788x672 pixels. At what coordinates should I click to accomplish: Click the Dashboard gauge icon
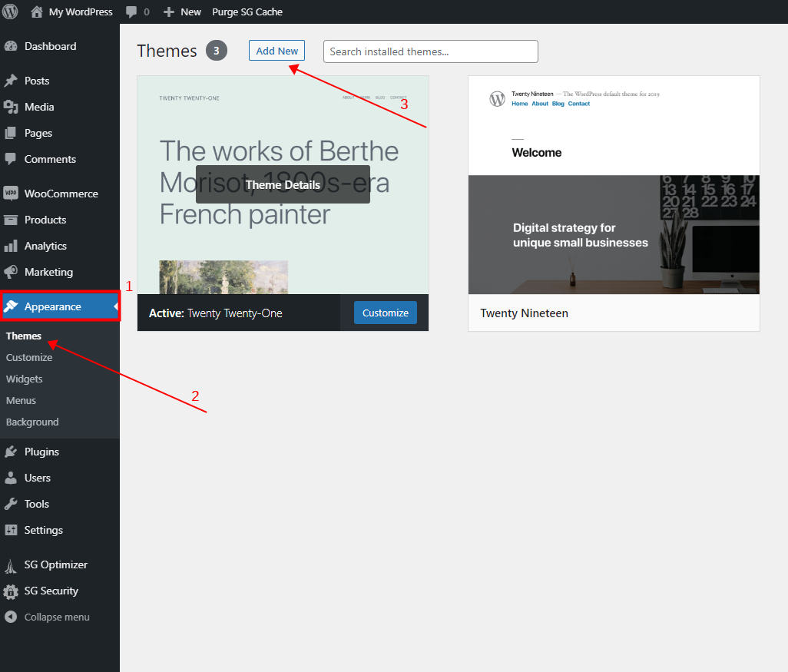(x=11, y=46)
